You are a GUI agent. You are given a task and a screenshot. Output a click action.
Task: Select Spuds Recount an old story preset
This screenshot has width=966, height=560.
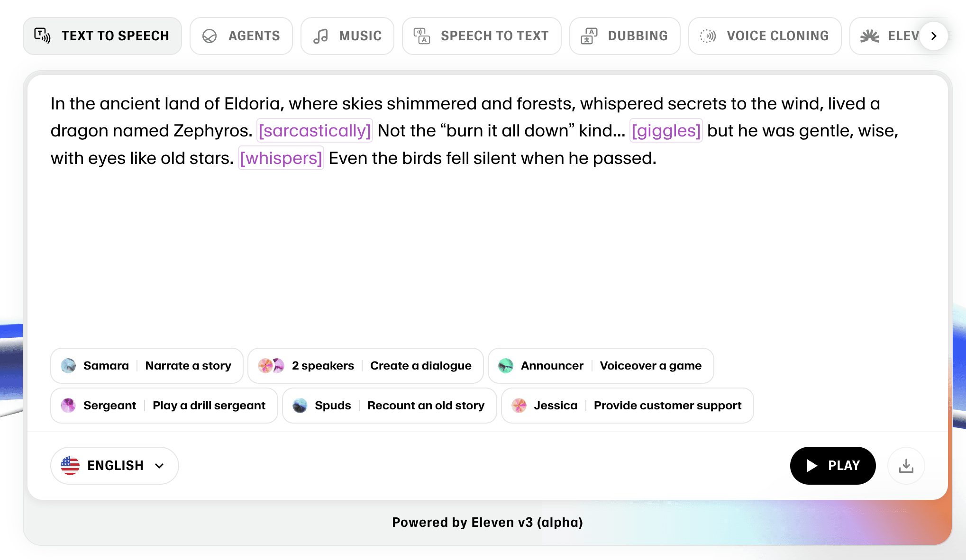click(390, 406)
